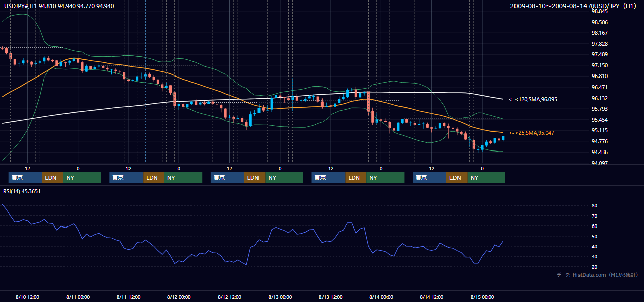Click price axis label 96.132
This screenshot has height=302, width=644.
(x=599, y=98)
